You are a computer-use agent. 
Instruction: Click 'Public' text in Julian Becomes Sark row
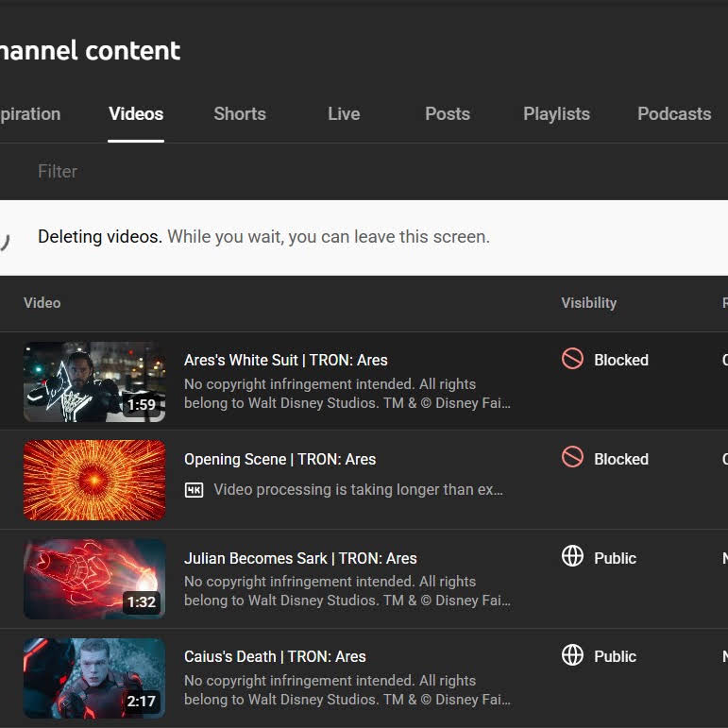point(615,558)
